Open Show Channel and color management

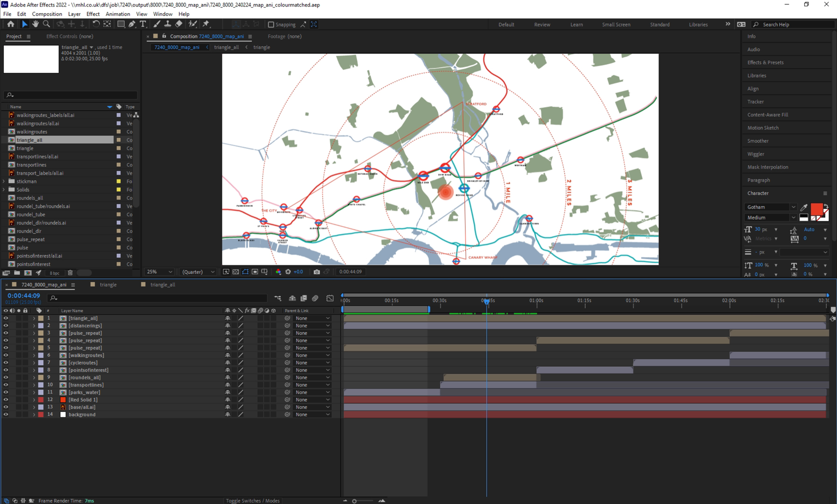coord(278,272)
